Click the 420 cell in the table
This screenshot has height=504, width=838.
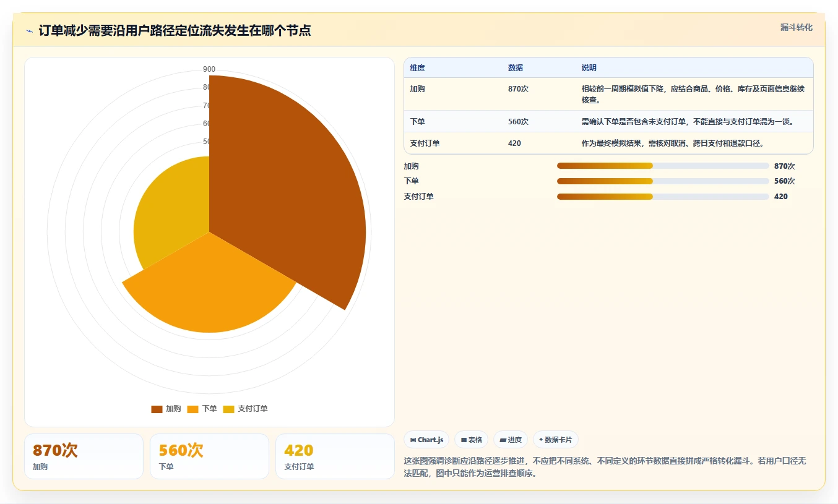(x=514, y=143)
